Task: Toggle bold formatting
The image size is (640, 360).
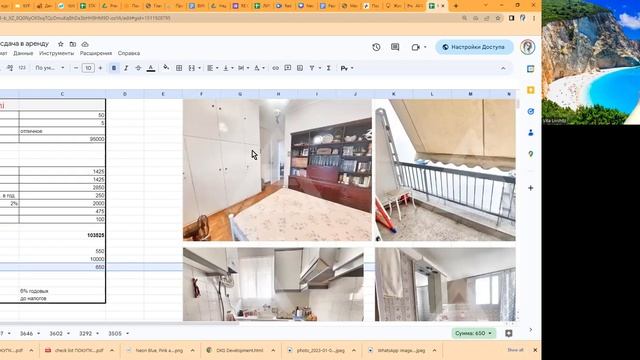Action: [114, 68]
